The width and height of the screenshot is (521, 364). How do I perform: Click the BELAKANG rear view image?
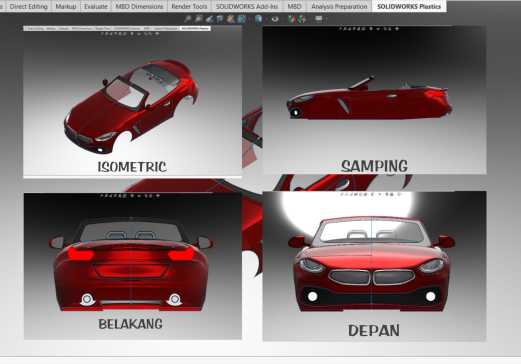pyautogui.click(x=133, y=266)
